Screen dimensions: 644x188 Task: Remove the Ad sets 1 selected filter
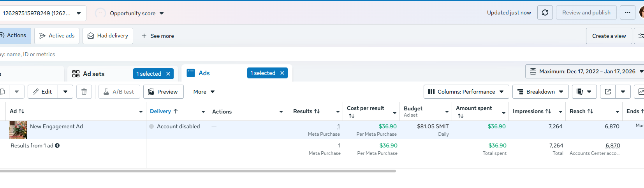coord(168,74)
